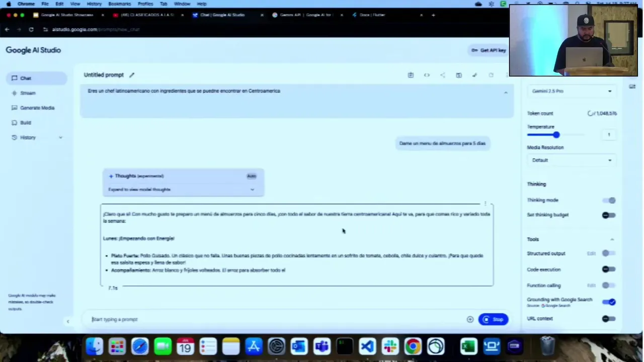644x362 pixels.
Task: Open the Chrome menu in the menu bar
Action: click(26, 4)
